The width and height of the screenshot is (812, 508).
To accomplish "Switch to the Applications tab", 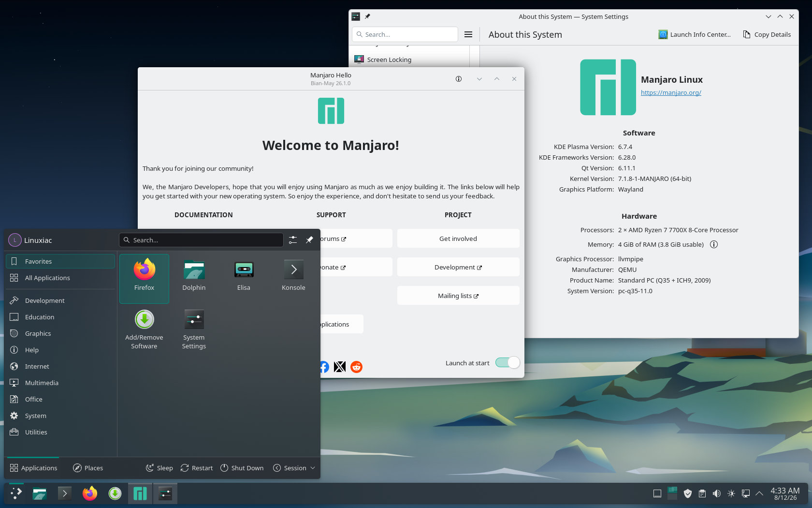I will point(33,468).
